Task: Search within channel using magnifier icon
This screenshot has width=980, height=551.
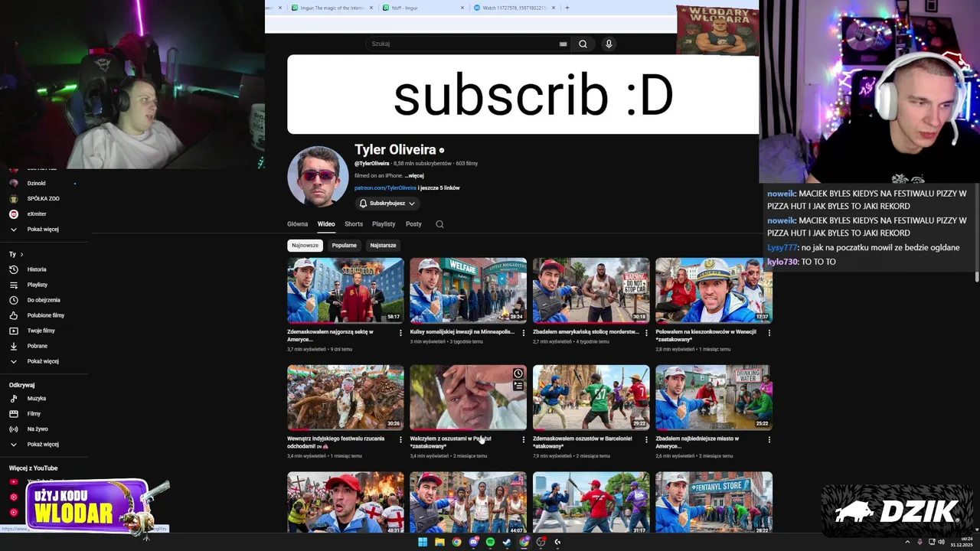Action: coord(439,224)
